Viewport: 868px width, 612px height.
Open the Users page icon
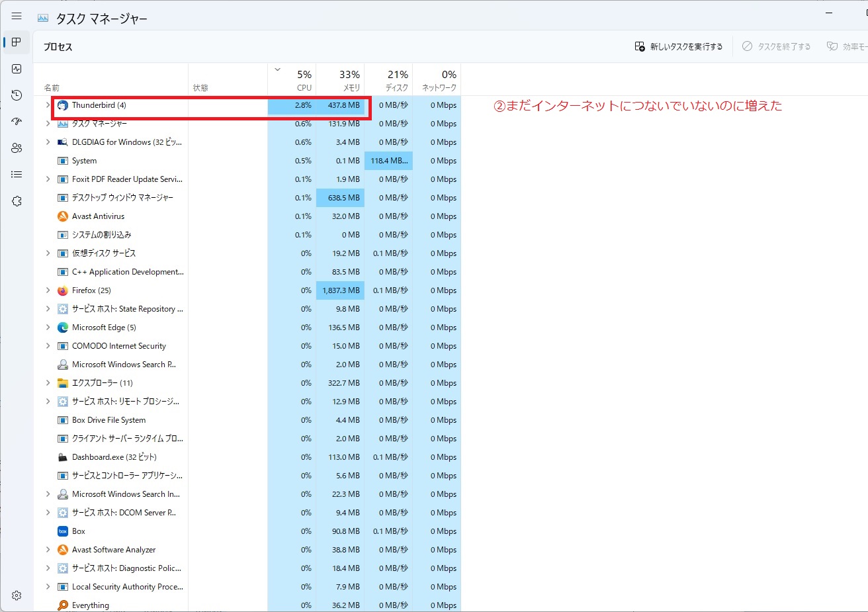17,148
